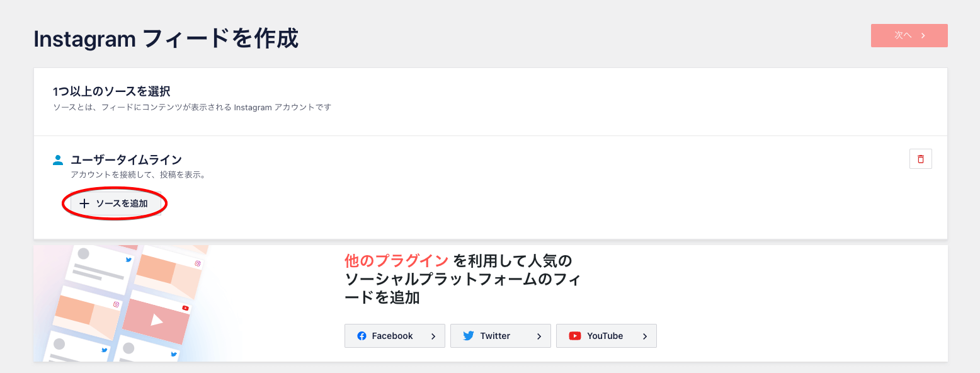The image size is (980, 373).
Task: Select the ユーザータイムライン heading
Action: click(x=126, y=160)
